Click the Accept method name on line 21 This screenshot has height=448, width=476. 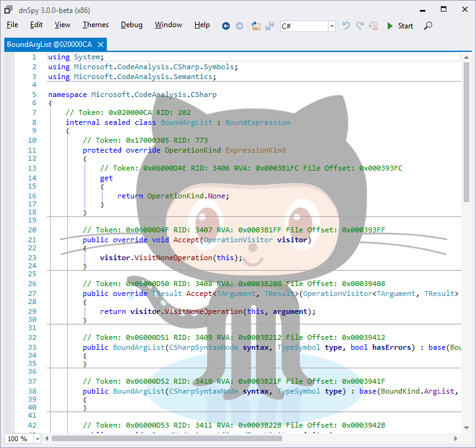[186, 240]
